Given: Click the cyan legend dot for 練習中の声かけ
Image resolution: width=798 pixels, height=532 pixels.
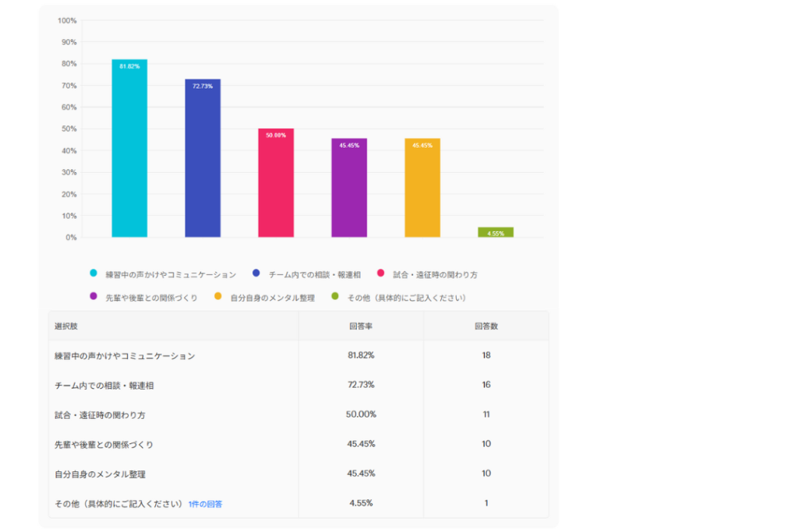Looking at the screenshot, I should [94, 273].
